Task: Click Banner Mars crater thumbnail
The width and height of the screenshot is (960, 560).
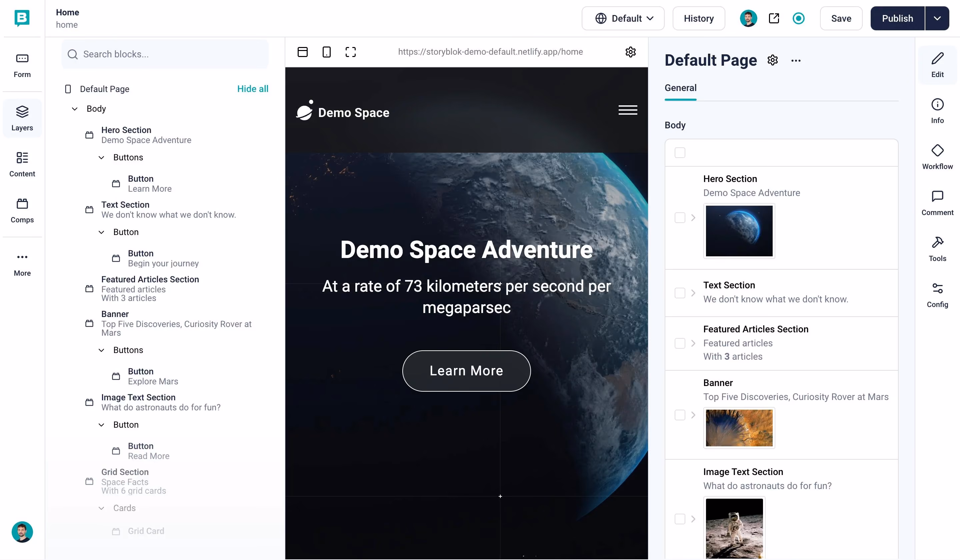Action: 739,428
